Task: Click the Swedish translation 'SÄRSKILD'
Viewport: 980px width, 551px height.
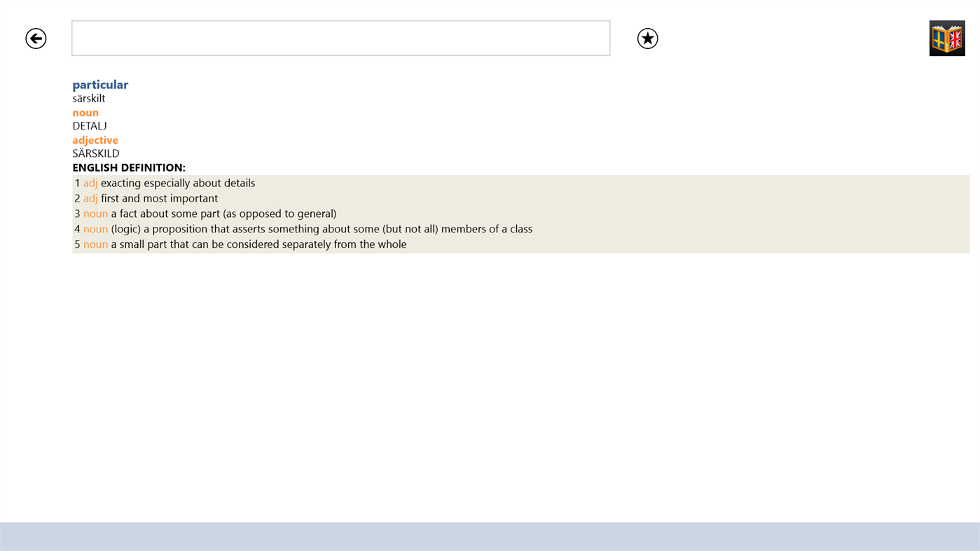Action: [96, 153]
